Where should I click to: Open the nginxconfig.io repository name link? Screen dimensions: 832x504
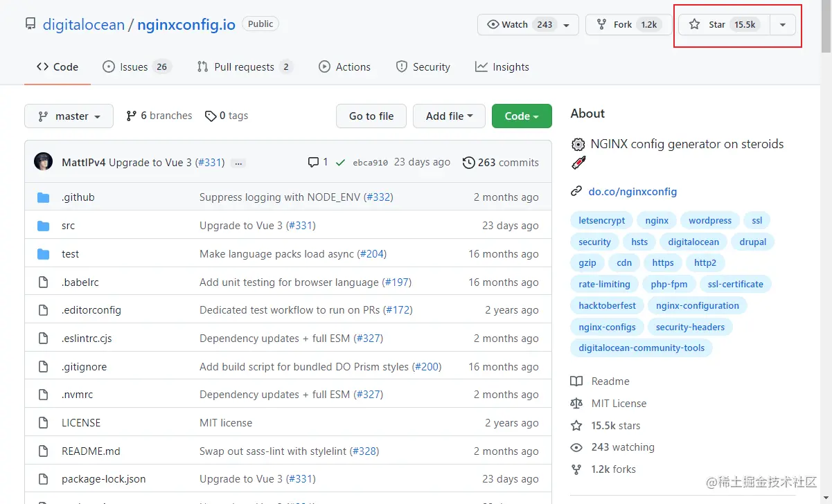[186, 25]
